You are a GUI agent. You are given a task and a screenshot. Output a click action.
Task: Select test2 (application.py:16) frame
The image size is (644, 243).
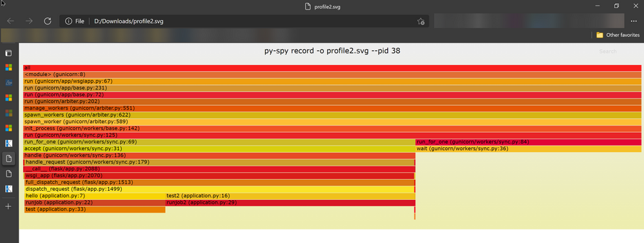tap(290, 196)
